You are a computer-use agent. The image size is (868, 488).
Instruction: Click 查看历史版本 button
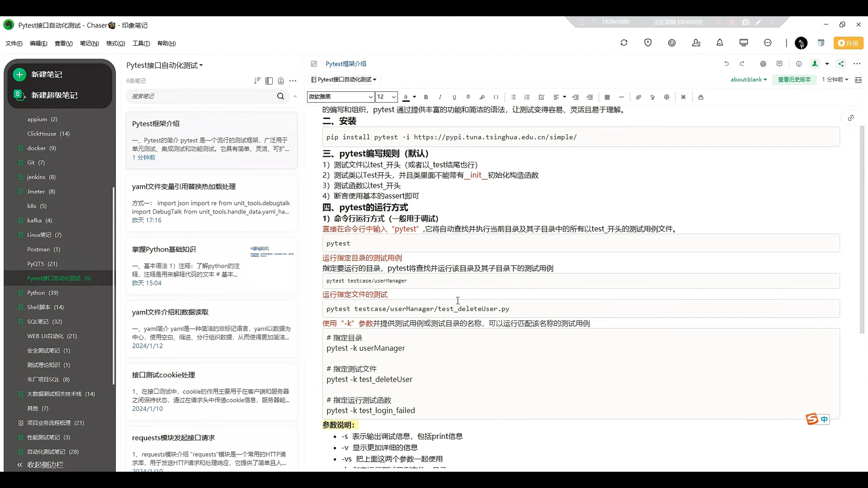click(794, 80)
